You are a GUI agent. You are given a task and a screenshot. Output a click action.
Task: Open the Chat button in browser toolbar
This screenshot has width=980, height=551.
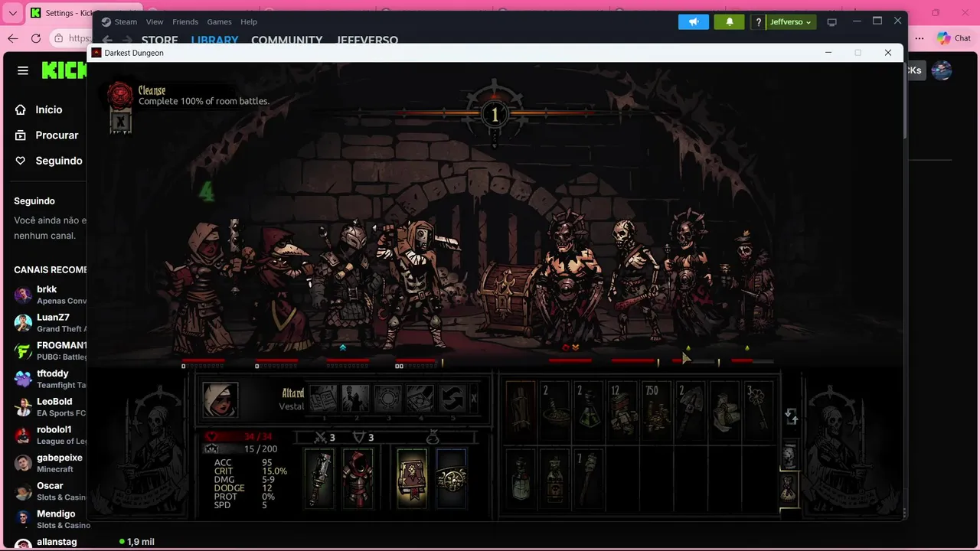point(954,38)
